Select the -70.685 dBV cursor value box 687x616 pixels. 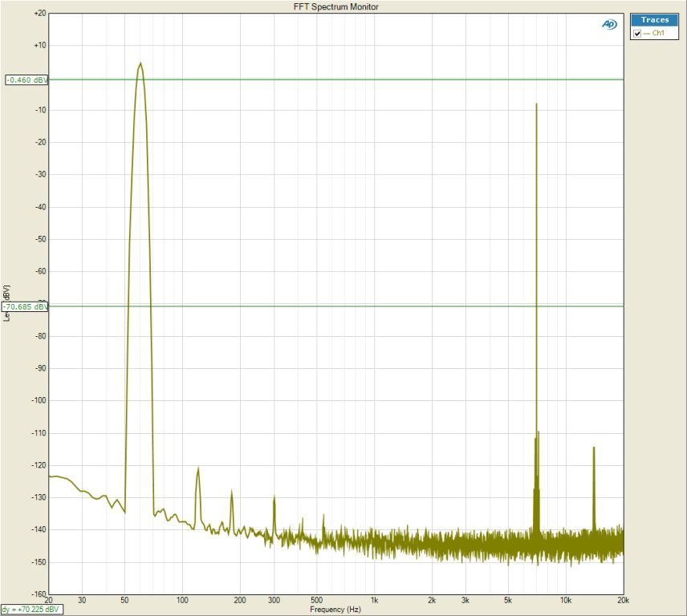point(26,307)
